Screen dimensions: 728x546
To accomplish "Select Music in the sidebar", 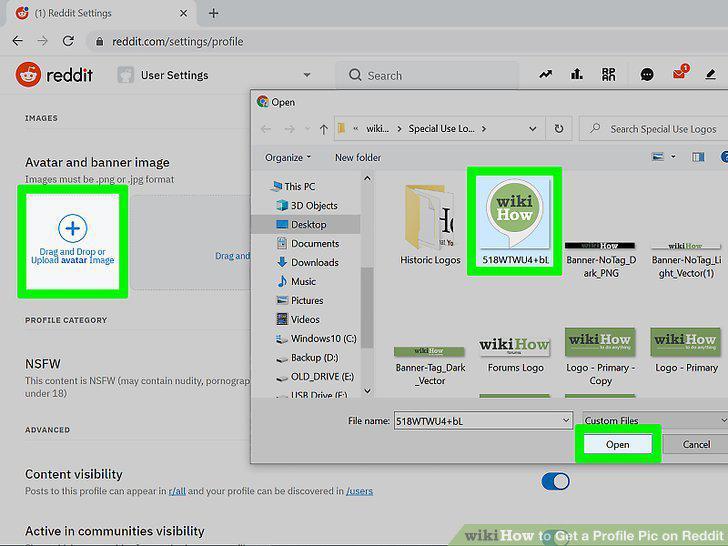I will pos(296,281).
